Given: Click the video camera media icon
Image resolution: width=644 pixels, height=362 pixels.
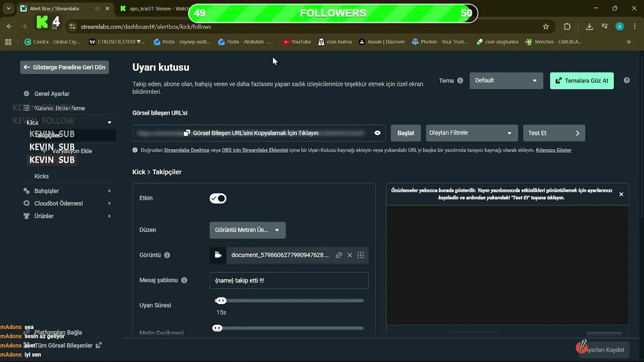Looking at the screenshot, I should (x=218, y=255).
